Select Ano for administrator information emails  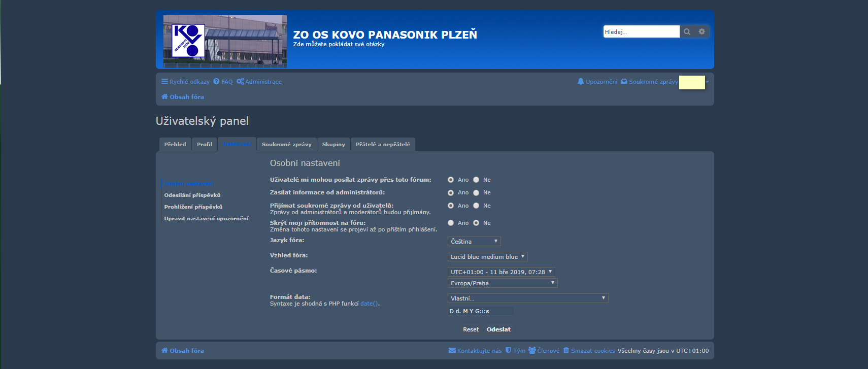(x=451, y=193)
